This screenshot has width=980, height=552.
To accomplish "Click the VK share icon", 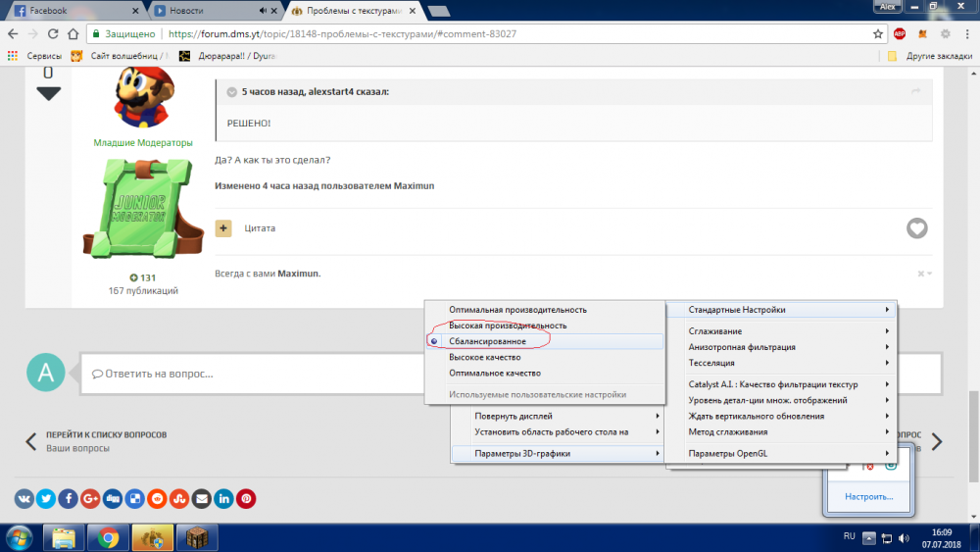I will tap(25, 499).
